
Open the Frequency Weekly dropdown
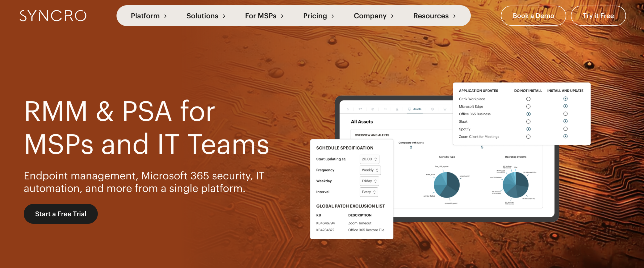(x=370, y=170)
